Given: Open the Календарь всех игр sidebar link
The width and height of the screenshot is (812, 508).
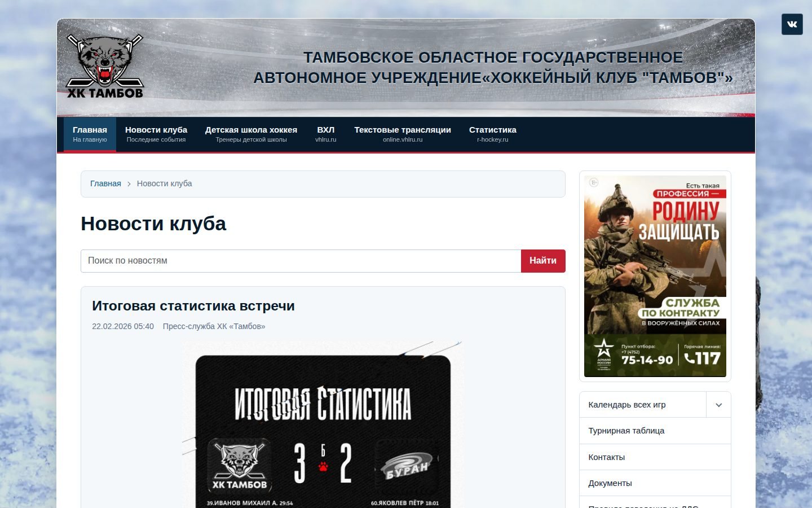Looking at the screenshot, I should [x=643, y=405].
